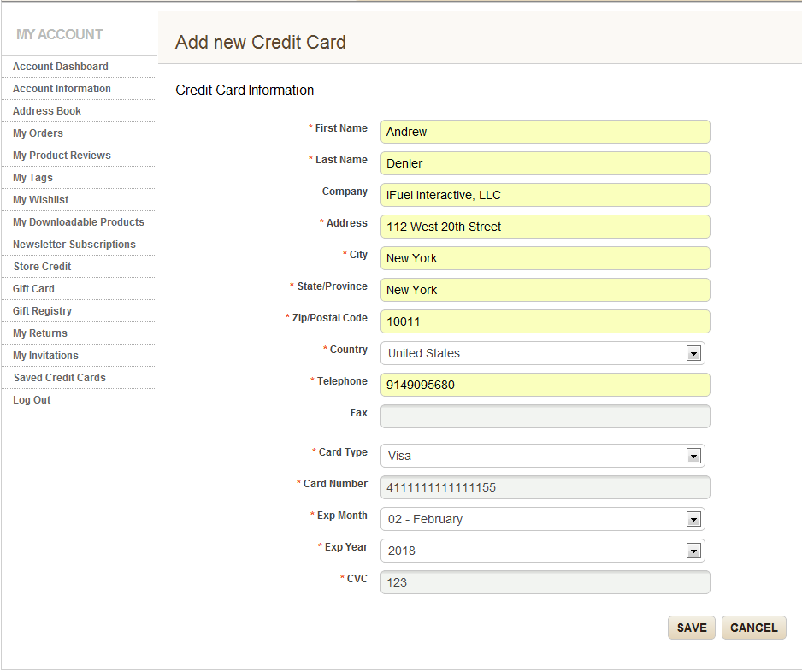Screen dimensions: 802x672
Task: Click the Last Name field with Denler
Action: click(x=545, y=163)
